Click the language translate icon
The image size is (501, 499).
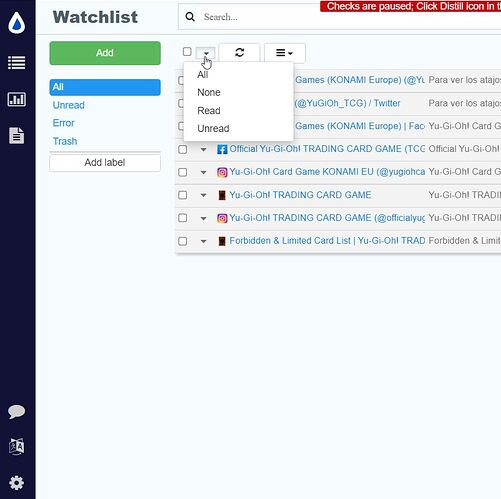tap(16, 446)
